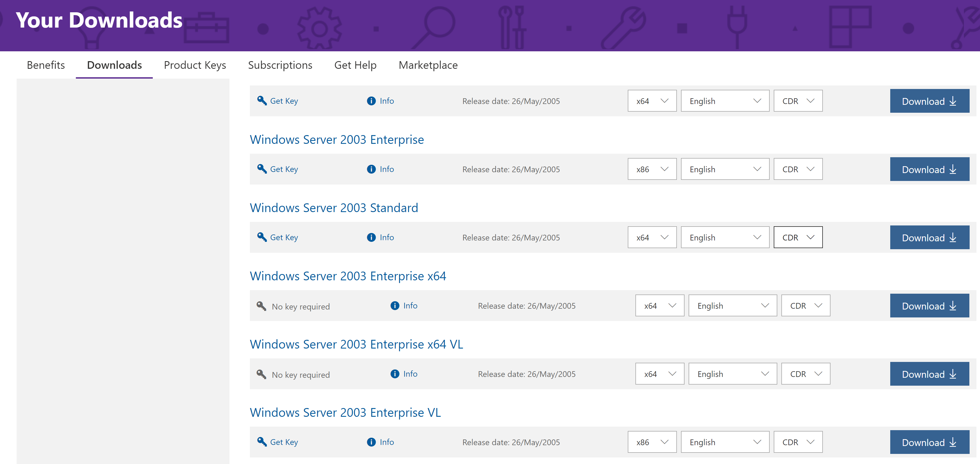Download Windows Server 2003 Enterprise
This screenshot has width=980, height=464.
tap(930, 169)
